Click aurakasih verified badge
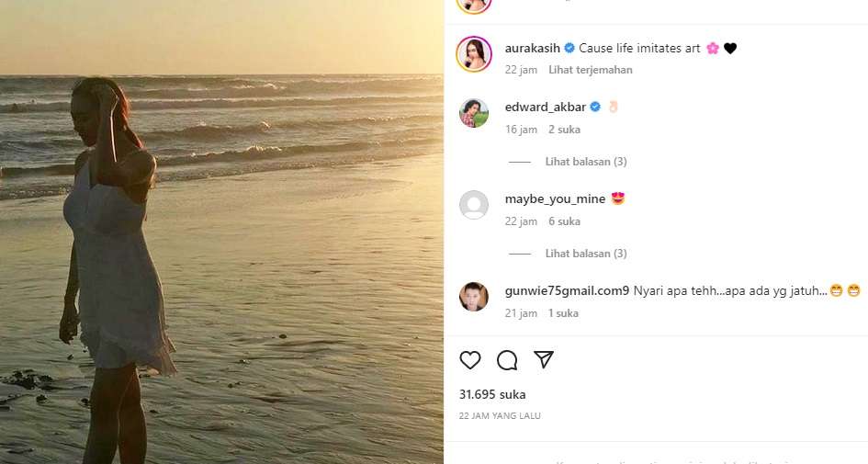This screenshot has height=464, width=868. click(x=569, y=48)
